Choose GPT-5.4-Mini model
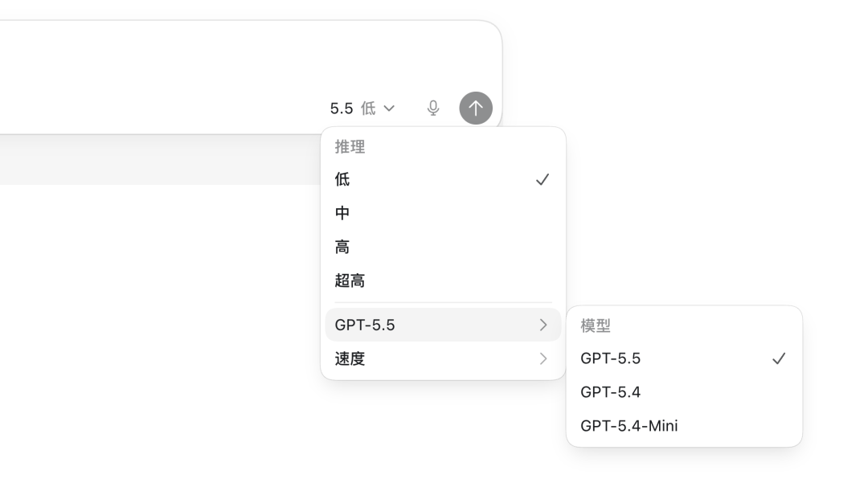Viewport: 868px width, 483px height. coord(684,425)
